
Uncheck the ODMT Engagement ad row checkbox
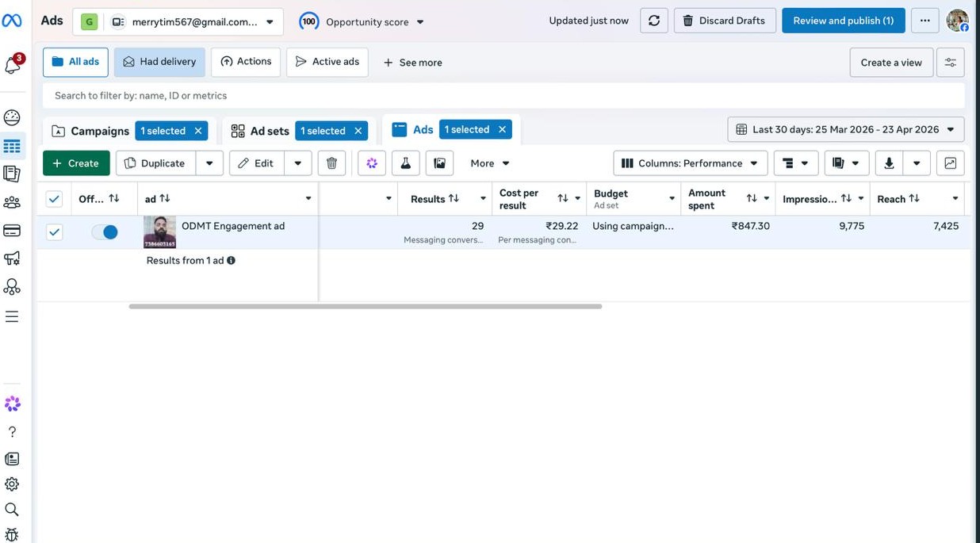click(x=54, y=232)
